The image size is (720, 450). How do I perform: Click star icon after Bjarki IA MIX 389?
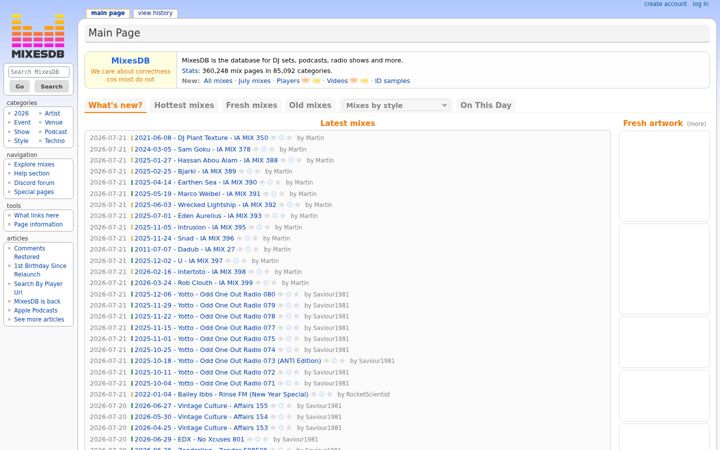tap(258, 171)
